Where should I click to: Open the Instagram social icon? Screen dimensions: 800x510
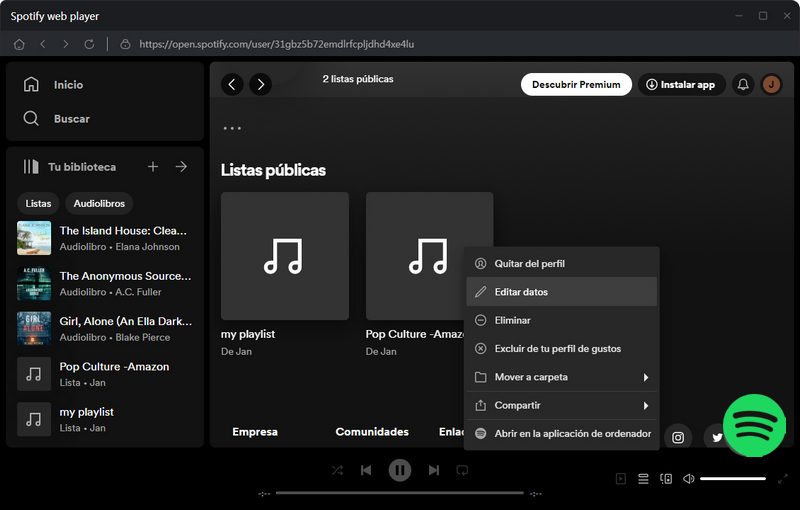[x=678, y=437]
